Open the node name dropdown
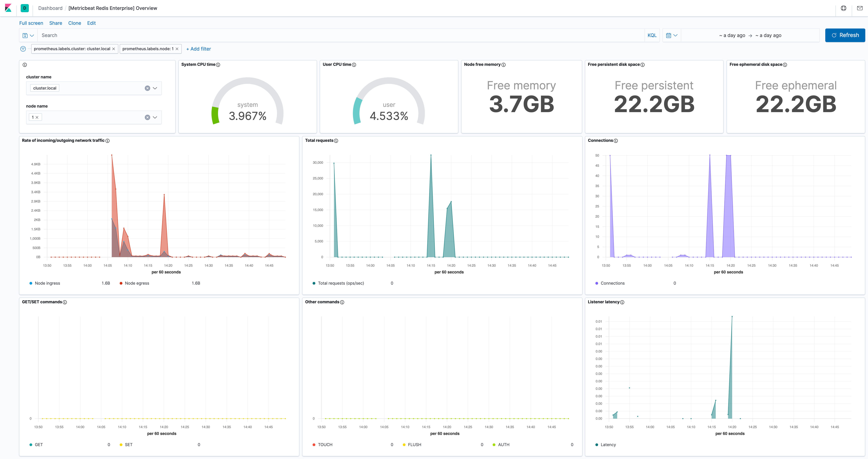 (x=155, y=117)
